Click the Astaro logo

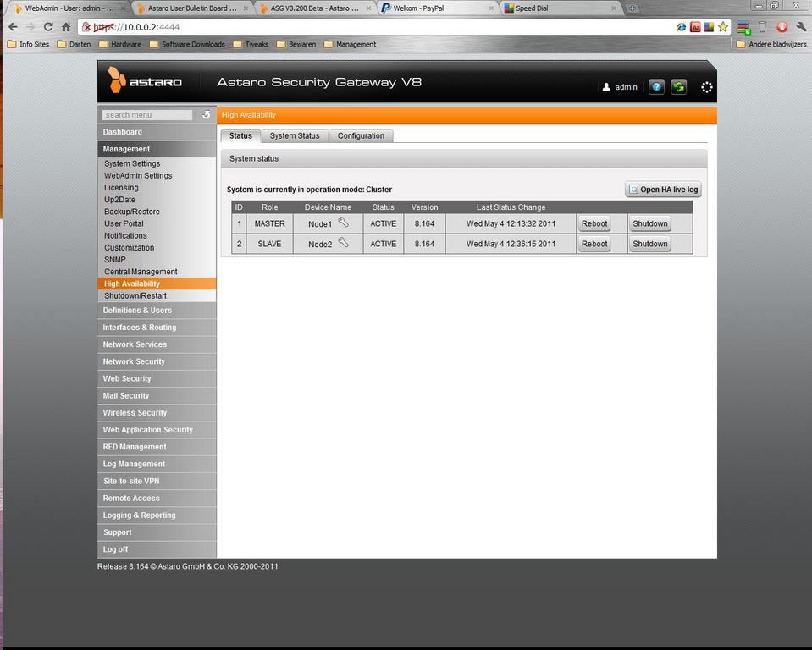pos(145,80)
